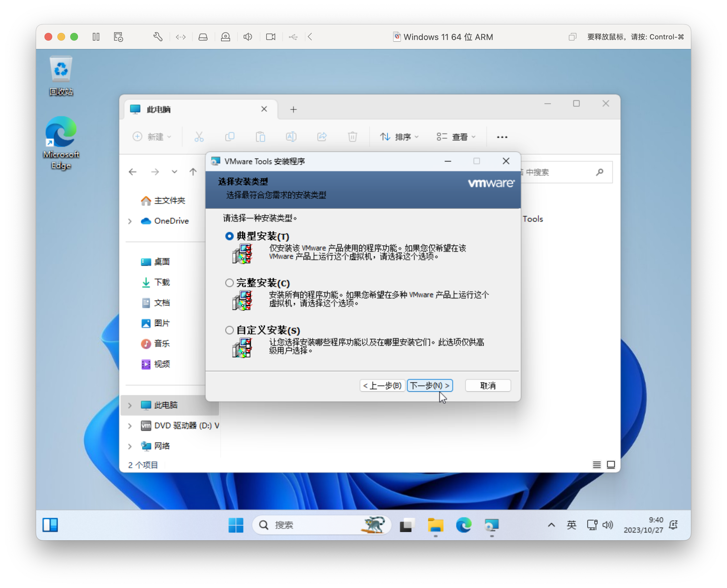Add a new tab in File Explorer
Image resolution: width=727 pixels, height=588 pixels.
pos(293,109)
